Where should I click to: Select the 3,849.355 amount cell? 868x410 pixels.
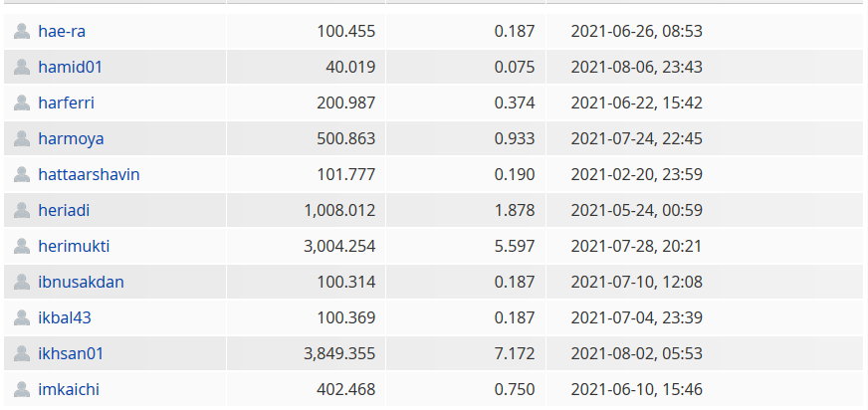(x=306, y=353)
